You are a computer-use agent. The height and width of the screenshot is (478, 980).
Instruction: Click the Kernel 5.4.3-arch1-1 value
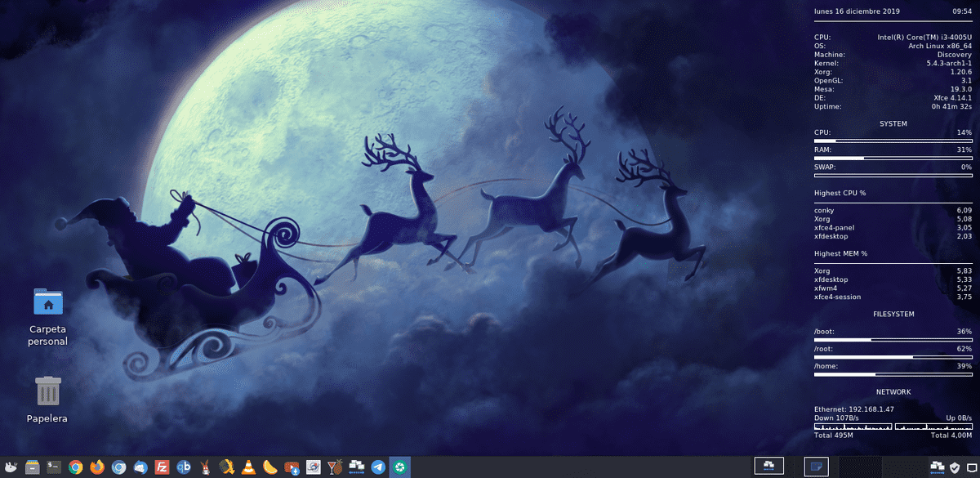pos(949,63)
